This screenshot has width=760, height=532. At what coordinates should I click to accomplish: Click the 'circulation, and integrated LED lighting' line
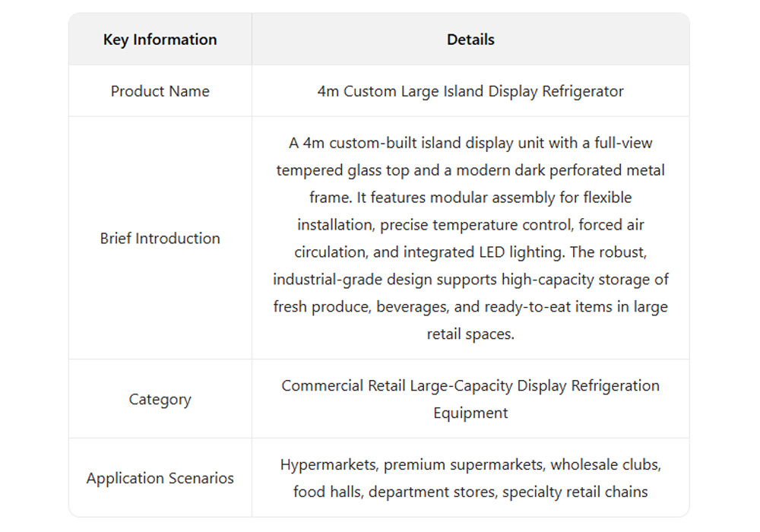470,252
